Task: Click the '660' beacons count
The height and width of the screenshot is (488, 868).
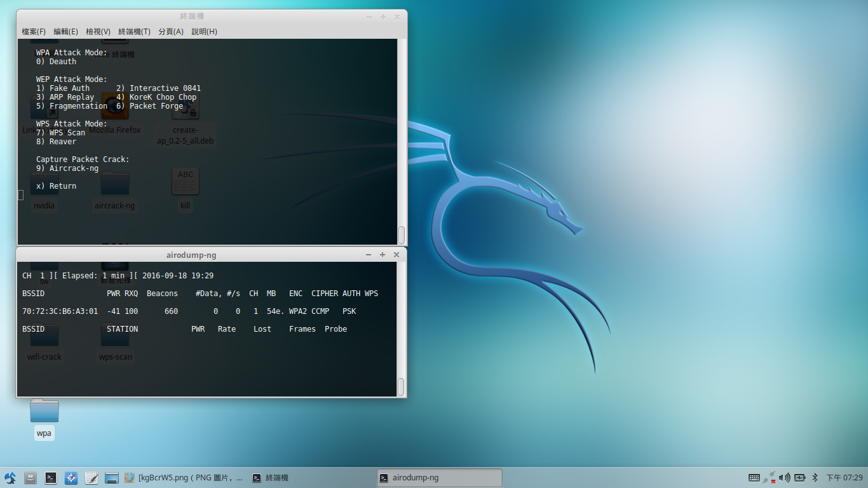Action: (172, 311)
